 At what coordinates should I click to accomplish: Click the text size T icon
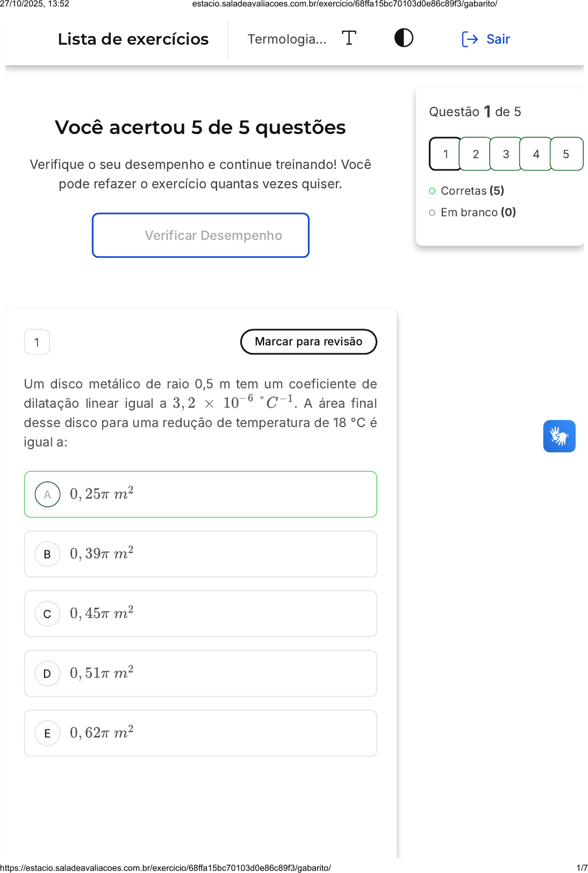349,38
